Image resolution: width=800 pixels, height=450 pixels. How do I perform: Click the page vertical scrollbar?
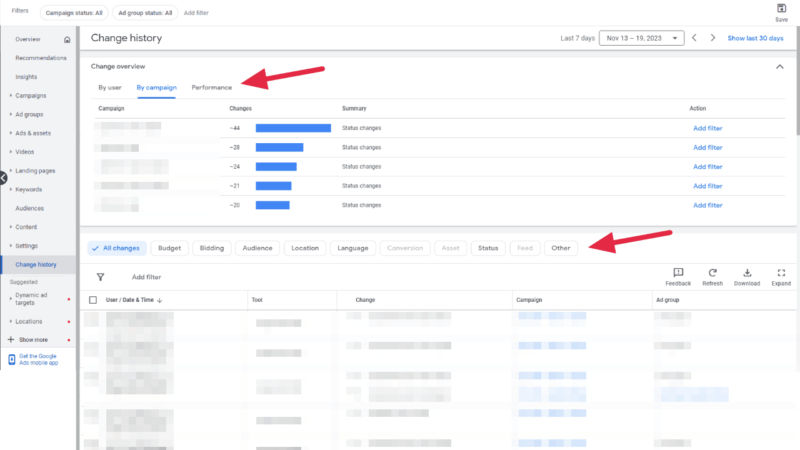point(797,80)
